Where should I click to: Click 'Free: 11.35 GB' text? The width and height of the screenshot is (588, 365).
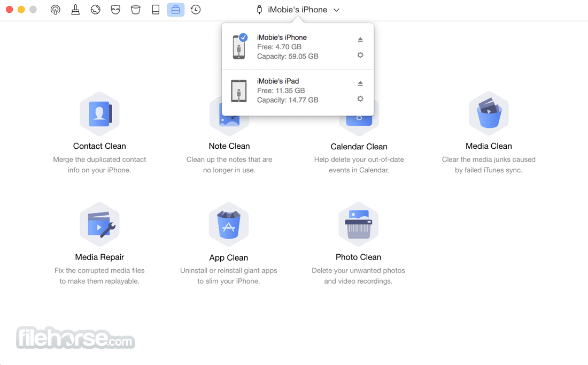click(x=281, y=90)
